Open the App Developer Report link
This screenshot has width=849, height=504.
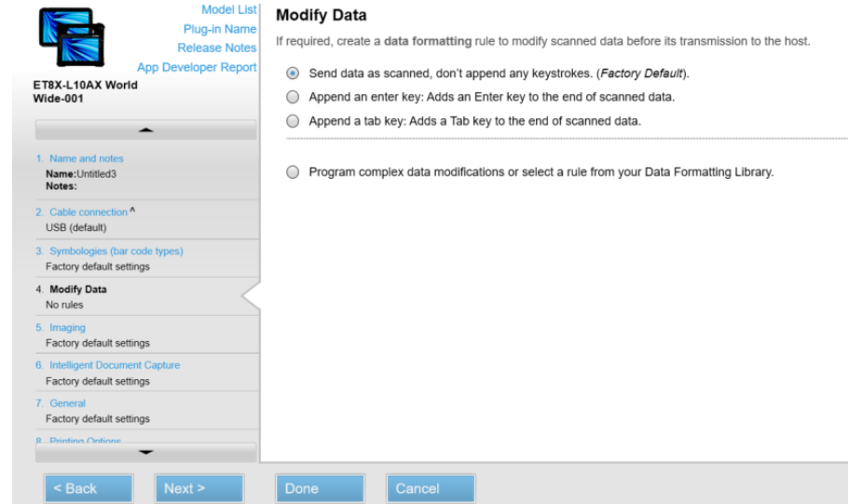tap(197, 67)
